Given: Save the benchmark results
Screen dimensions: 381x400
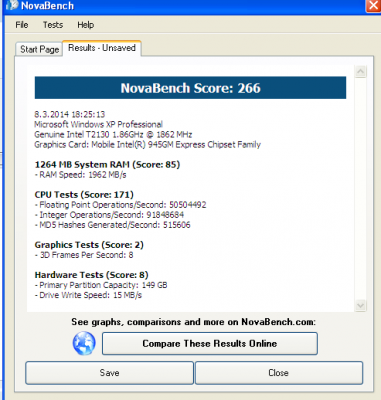Looking at the screenshot, I should pyautogui.click(x=109, y=373).
